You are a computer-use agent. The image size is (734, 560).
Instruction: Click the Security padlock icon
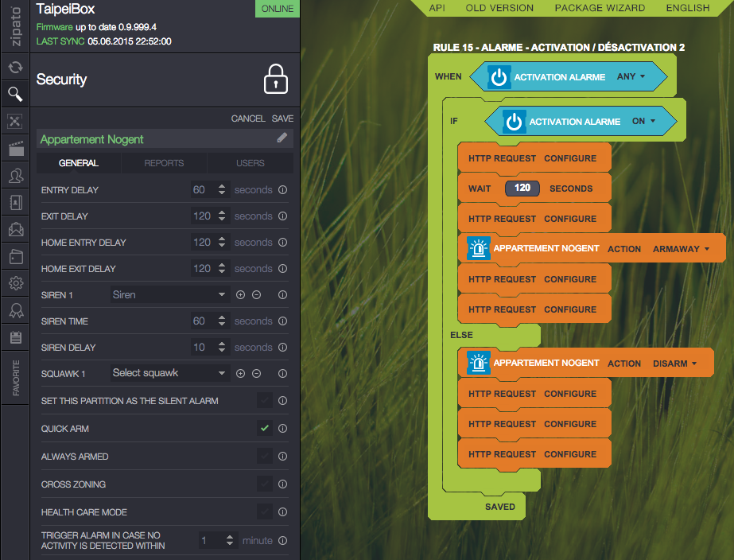click(x=275, y=80)
